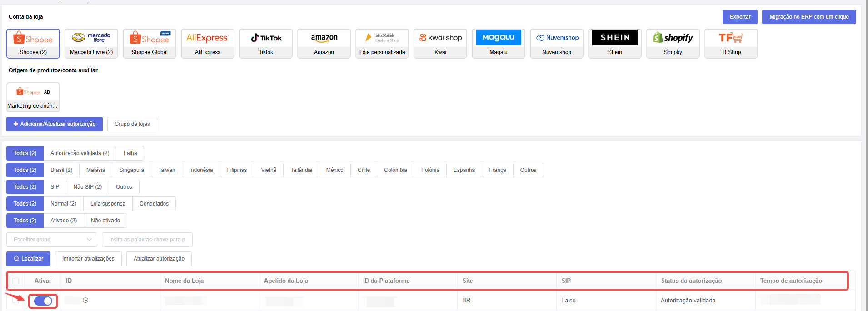The height and width of the screenshot is (311, 868).
Task: Filter by Singapura site
Action: pyautogui.click(x=132, y=170)
